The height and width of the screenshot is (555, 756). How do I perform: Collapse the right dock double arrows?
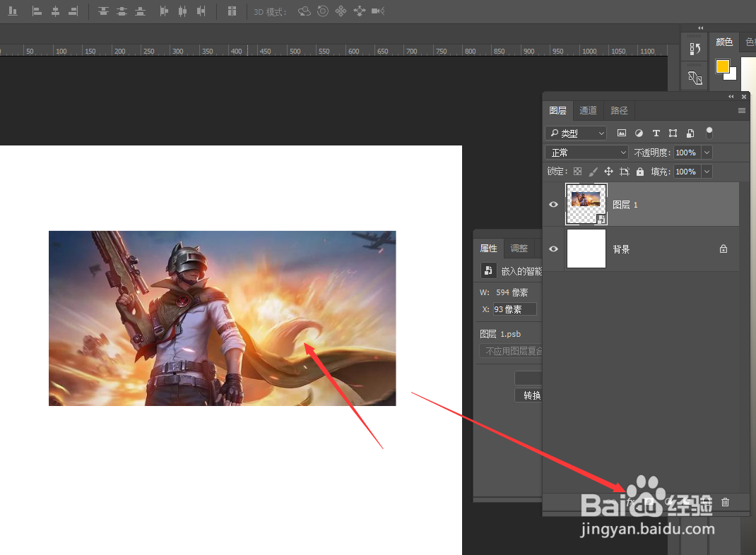tap(701, 28)
